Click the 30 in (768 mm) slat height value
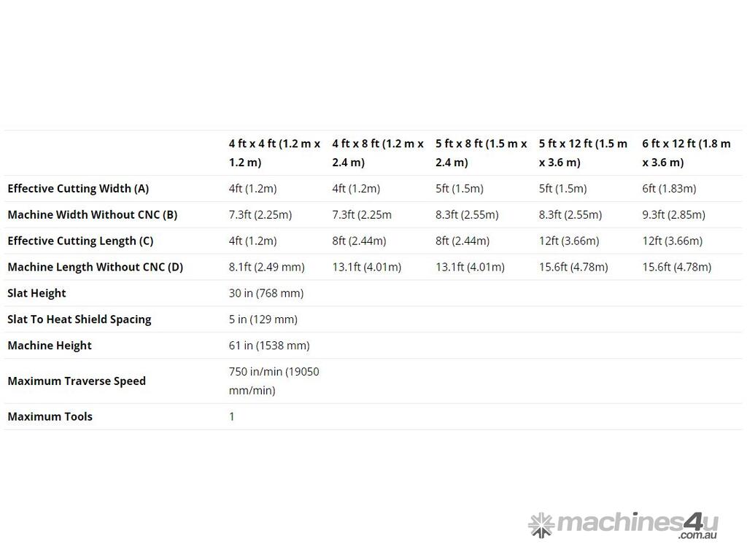This screenshot has height=560, width=747. coord(266,293)
